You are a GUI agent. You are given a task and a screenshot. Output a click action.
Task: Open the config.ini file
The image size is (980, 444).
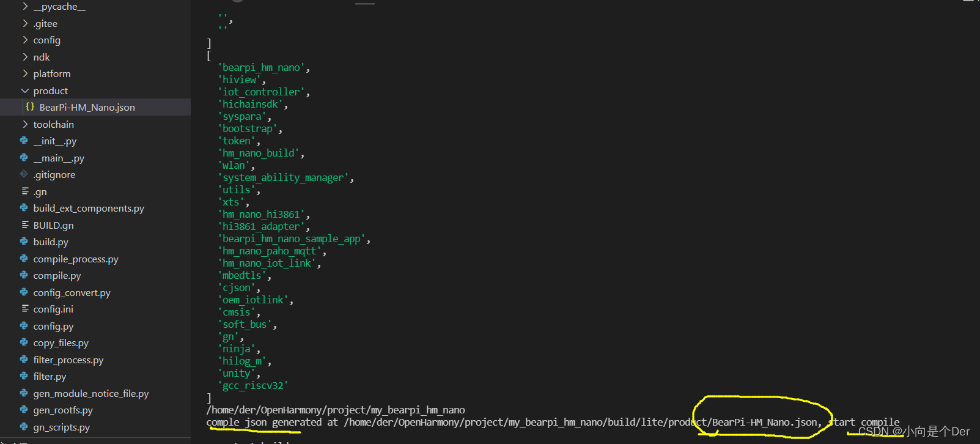click(53, 309)
